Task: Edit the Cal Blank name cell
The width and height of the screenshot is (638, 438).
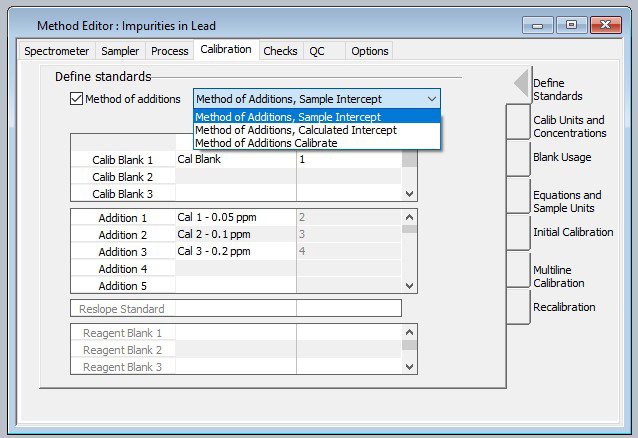Action: point(236,159)
